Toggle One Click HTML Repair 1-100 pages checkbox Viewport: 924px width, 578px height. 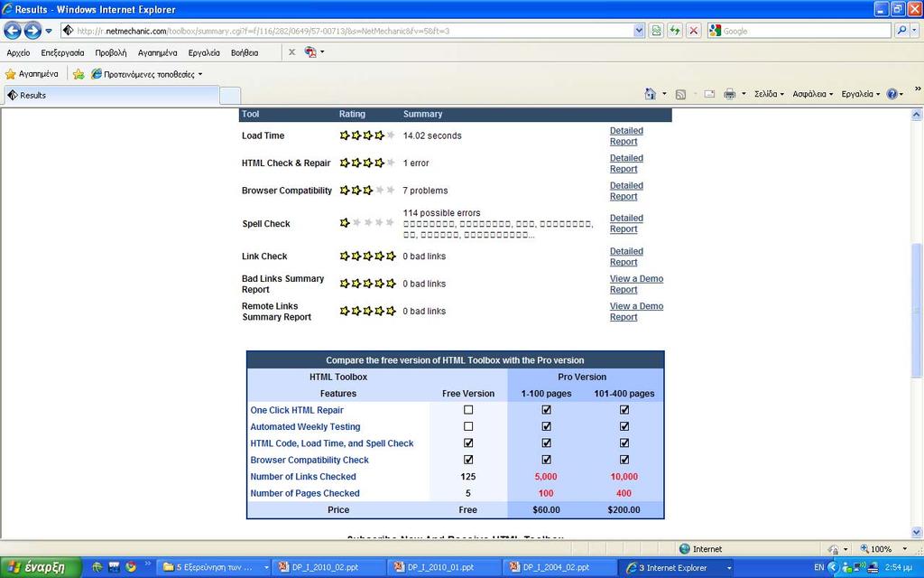tap(546, 409)
